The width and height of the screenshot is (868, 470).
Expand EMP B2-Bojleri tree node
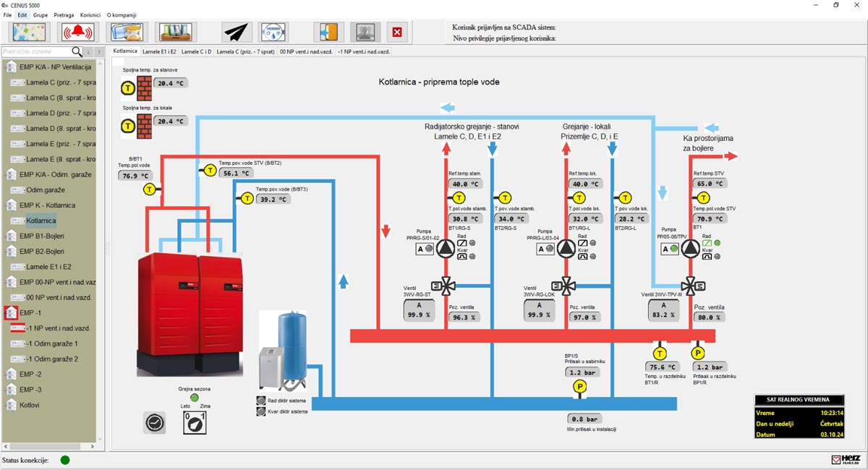point(11,251)
